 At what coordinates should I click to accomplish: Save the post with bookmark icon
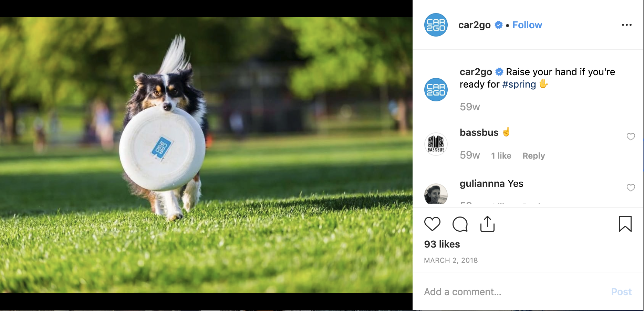point(625,224)
